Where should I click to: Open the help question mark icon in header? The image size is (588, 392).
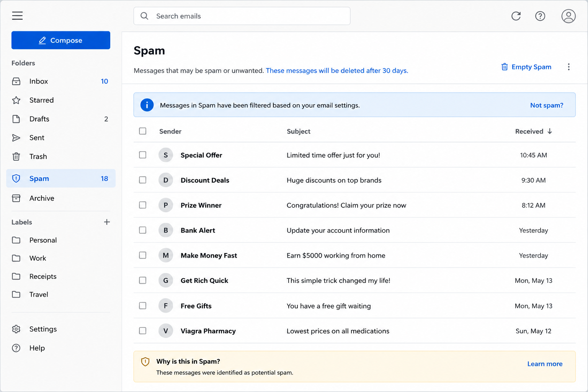pos(540,16)
